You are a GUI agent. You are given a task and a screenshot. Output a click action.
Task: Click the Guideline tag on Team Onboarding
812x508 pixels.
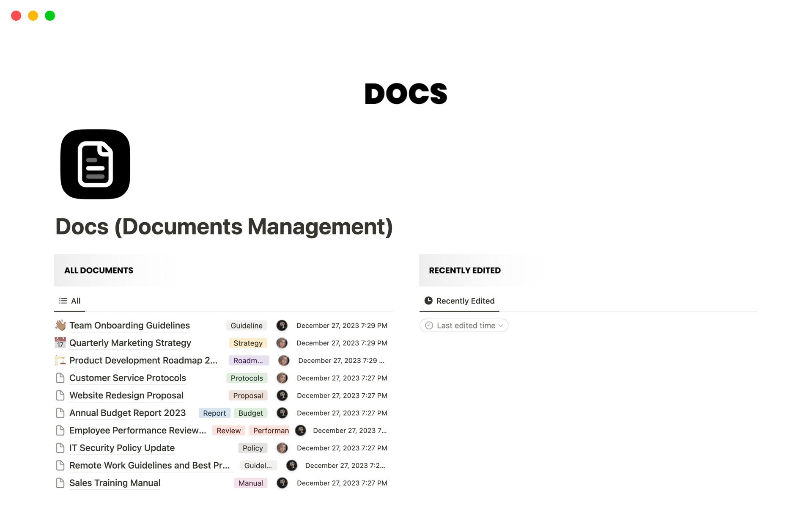pyautogui.click(x=246, y=326)
